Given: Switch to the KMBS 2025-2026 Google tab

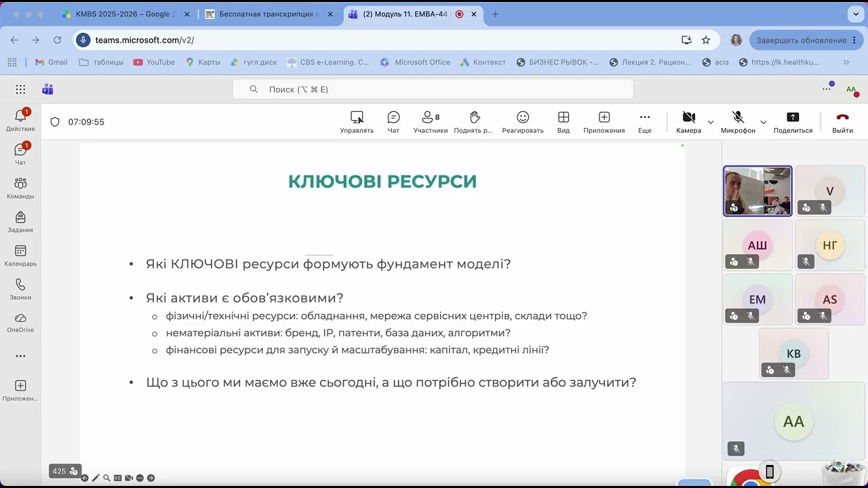Looking at the screenshot, I should pyautogui.click(x=127, y=14).
